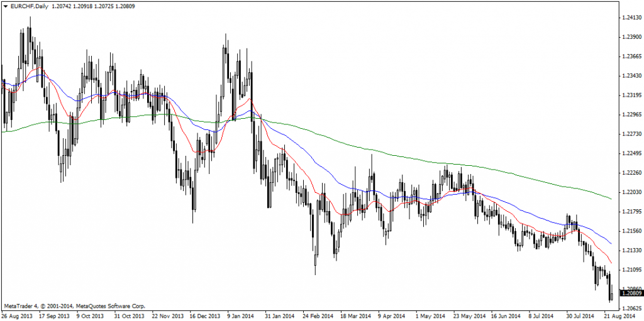Click the 1.22030 level on price axis
644x321 pixels.
[631, 192]
